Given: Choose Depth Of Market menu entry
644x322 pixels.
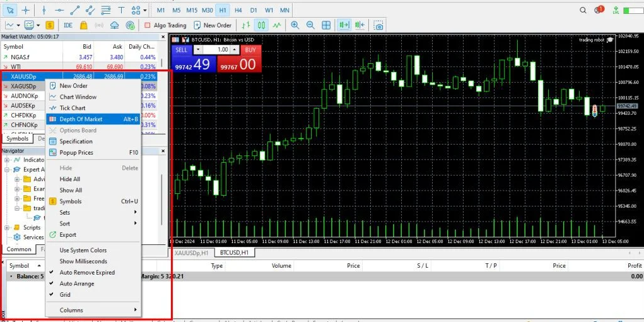Looking at the screenshot, I should [x=81, y=119].
